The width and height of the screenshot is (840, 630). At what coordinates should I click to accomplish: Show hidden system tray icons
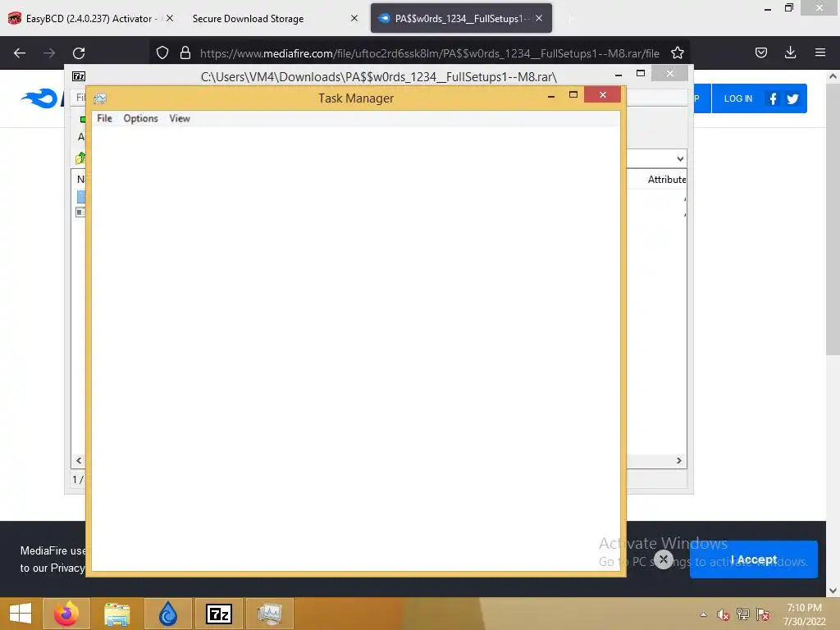tap(703, 614)
